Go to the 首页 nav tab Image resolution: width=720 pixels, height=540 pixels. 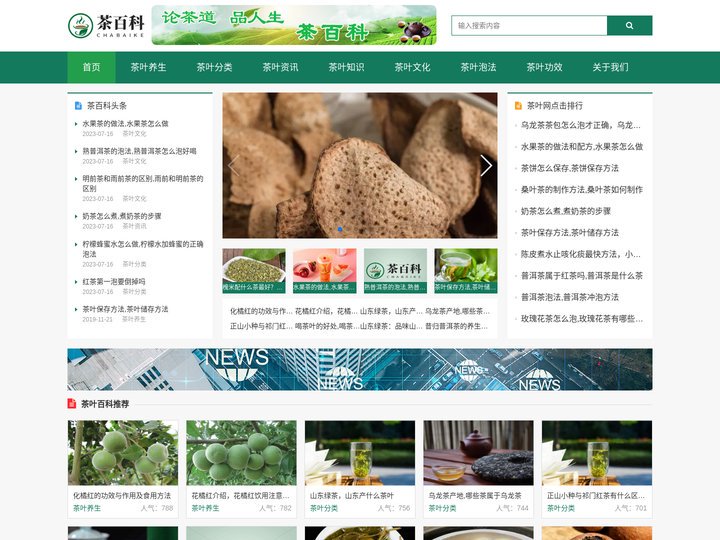pos(91,67)
